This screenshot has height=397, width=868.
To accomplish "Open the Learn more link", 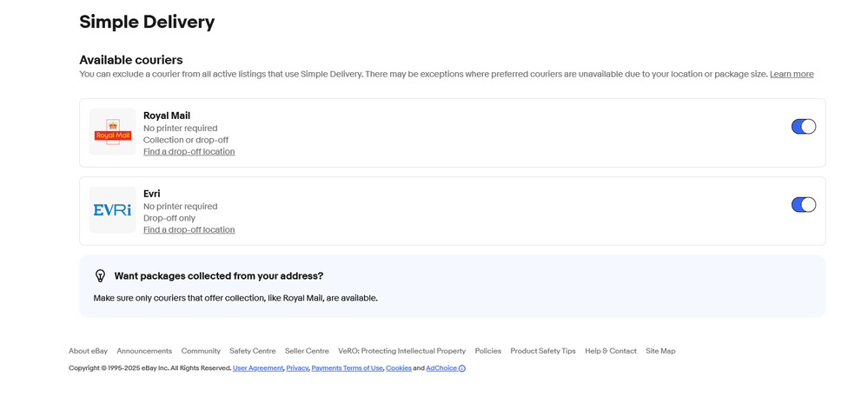I will click(x=791, y=75).
